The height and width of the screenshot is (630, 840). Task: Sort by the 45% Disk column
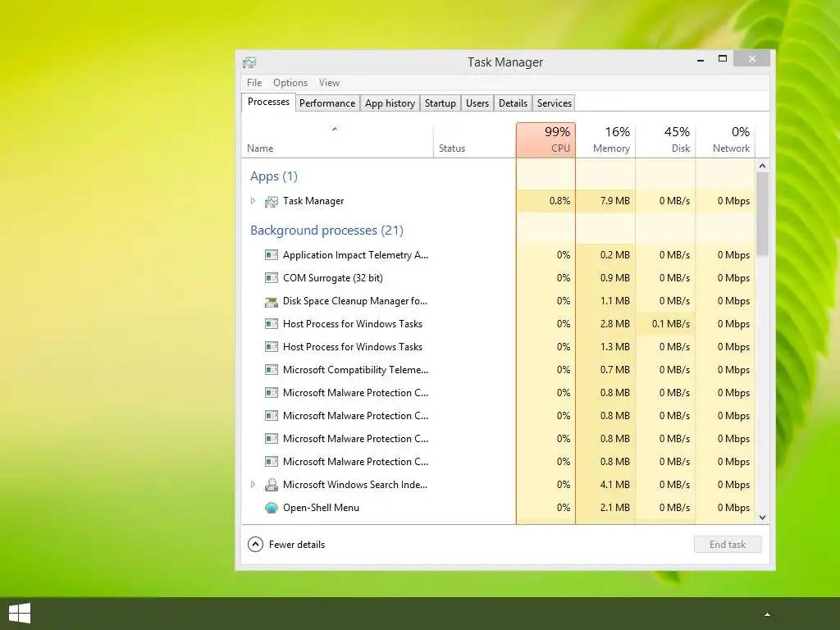665,140
